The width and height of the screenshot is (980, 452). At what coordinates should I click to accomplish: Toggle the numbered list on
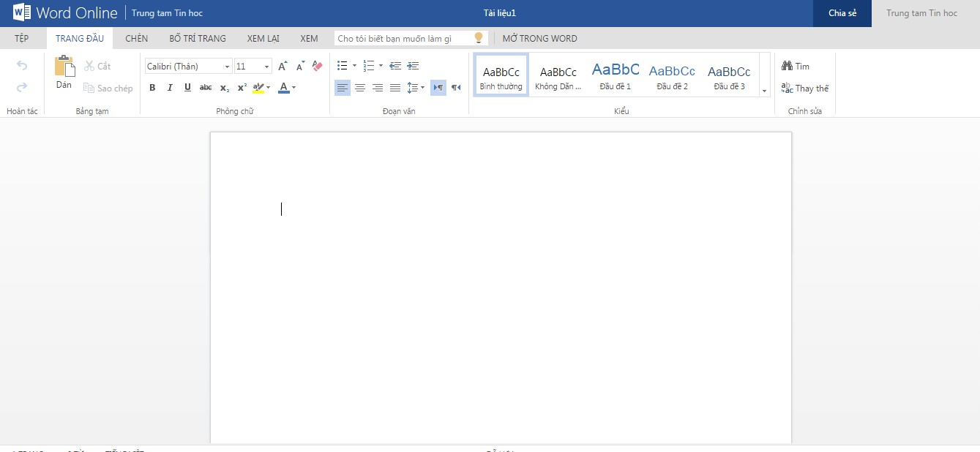tap(370, 65)
